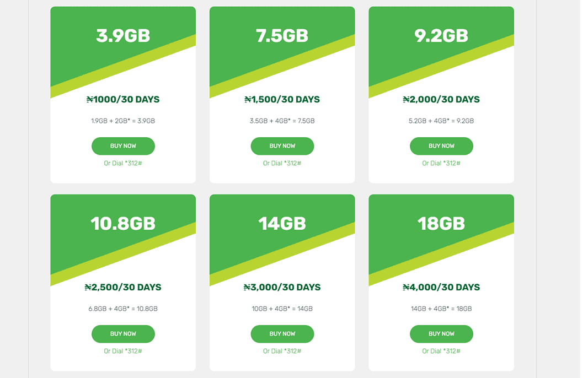Screen dimensions: 588x378
Task: Click the 10GB + 4GB breakdown text
Action: point(282,309)
